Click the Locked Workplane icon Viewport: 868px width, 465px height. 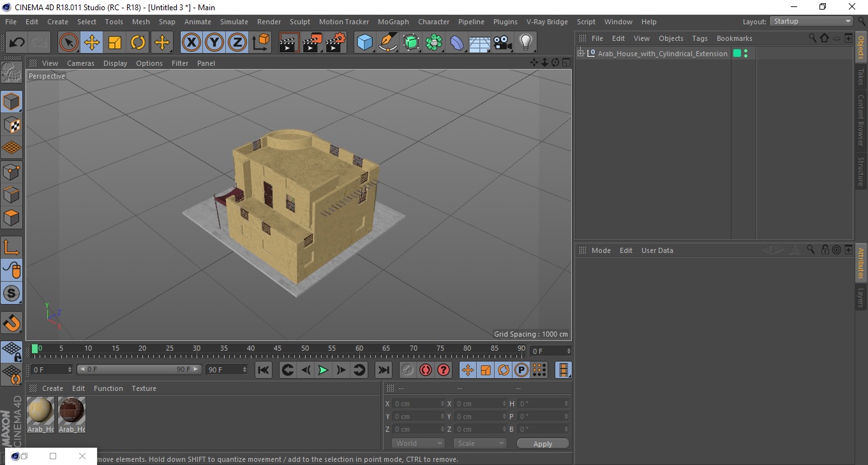pos(11,351)
